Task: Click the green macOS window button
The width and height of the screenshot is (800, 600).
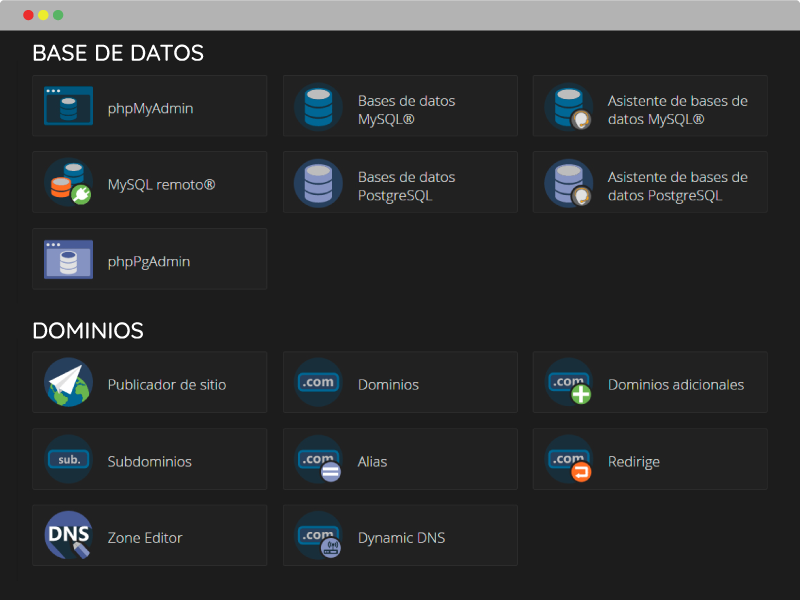Action: point(58,15)
